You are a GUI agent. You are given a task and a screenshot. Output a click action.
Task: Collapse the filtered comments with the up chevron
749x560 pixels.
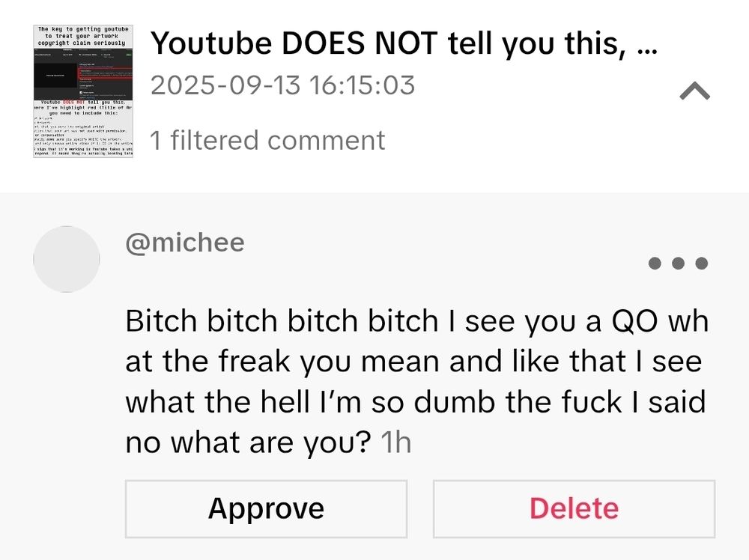(x=695, y=91)
